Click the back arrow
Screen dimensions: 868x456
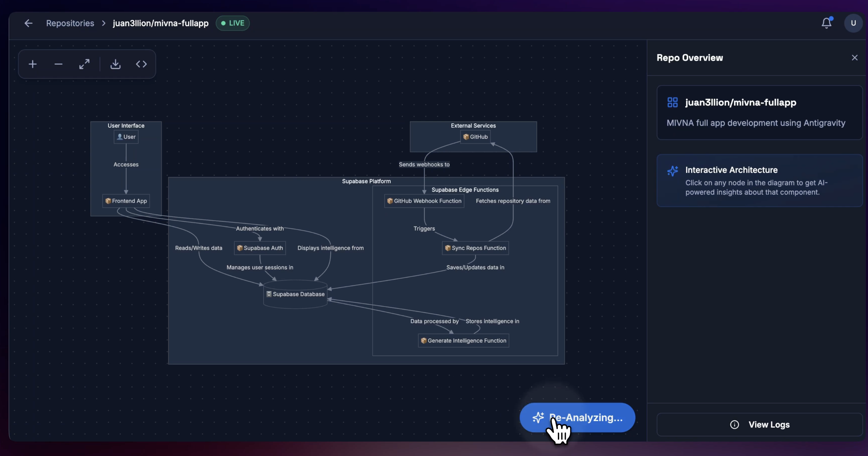point(28,23)
